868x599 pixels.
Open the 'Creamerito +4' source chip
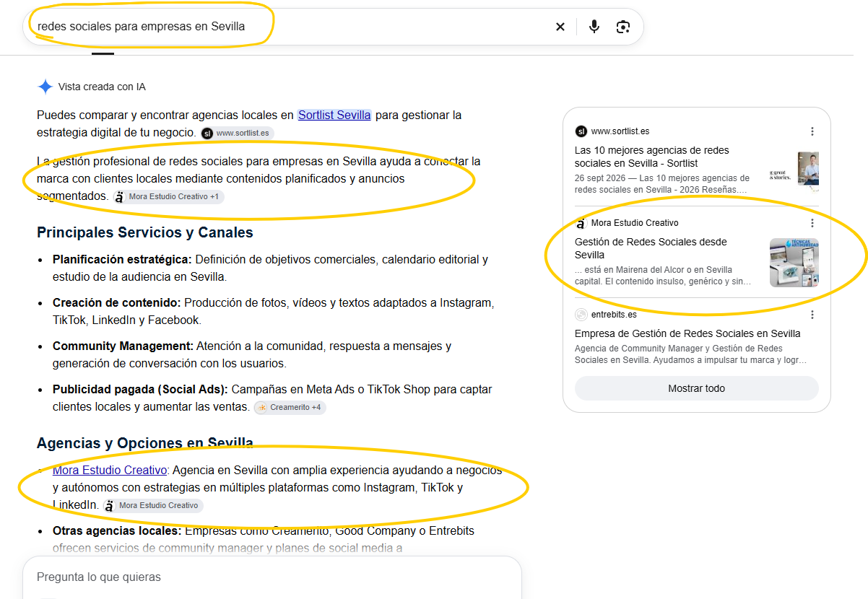[x=290, y=408]
